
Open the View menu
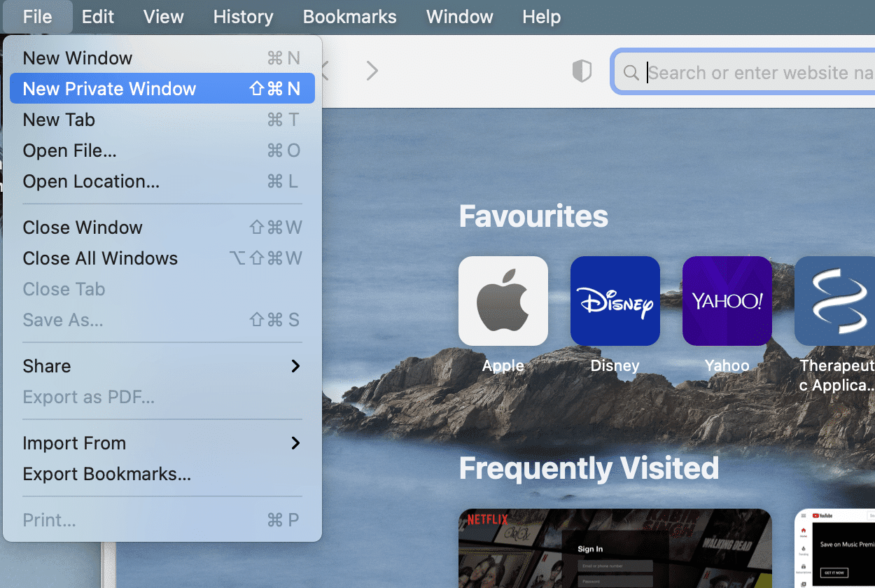coord(163,17)
